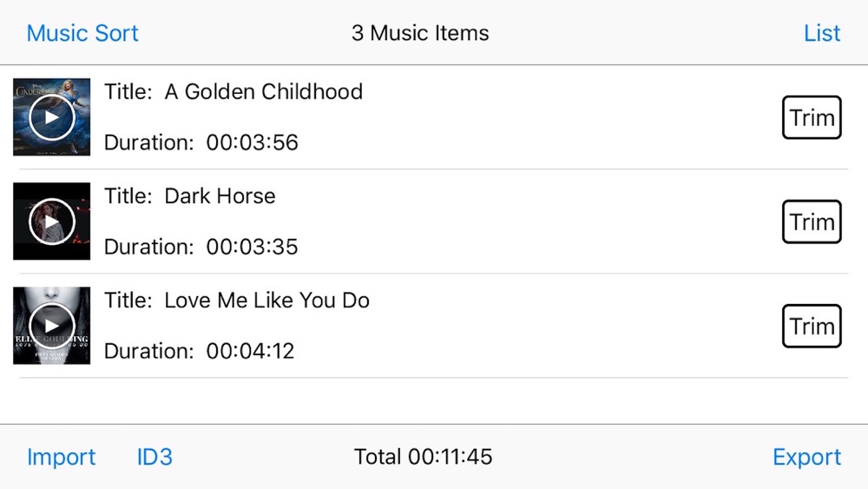This screenshot has width=868, height=489.
Task: Click the 3 Music Items header
Action: pyautogui.click(x=420, y=33)
